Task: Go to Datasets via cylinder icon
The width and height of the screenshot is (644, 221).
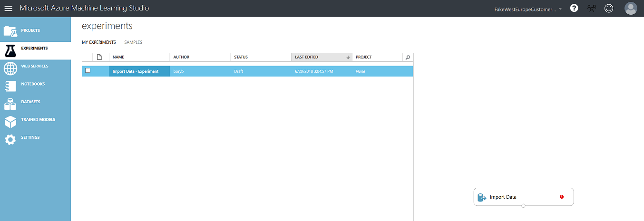Action: coord(10,104)
